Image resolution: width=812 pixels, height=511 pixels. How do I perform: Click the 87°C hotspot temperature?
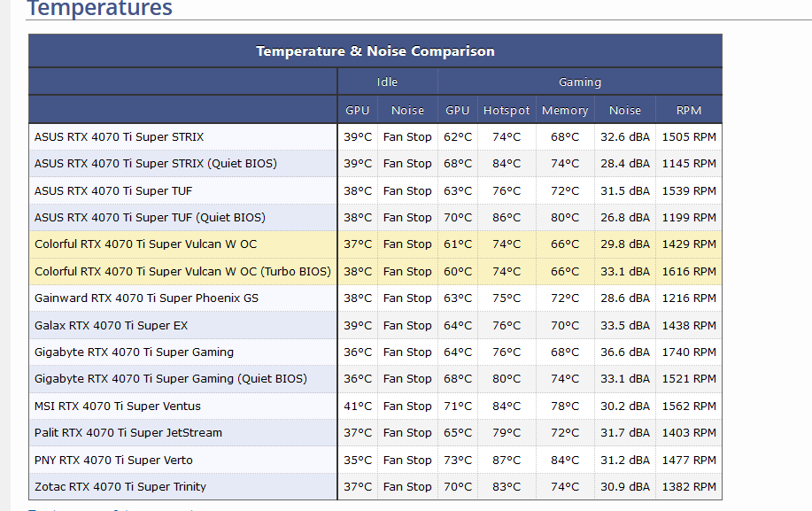(x=507, y=461)
